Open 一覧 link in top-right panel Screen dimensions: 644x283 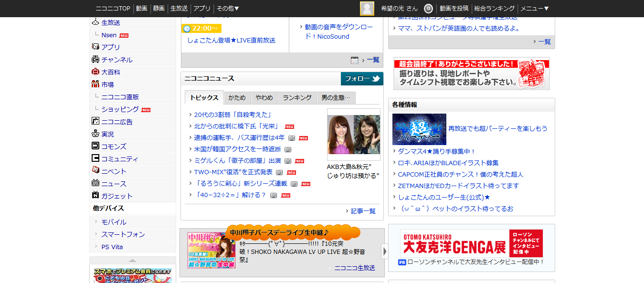(544, 42)
